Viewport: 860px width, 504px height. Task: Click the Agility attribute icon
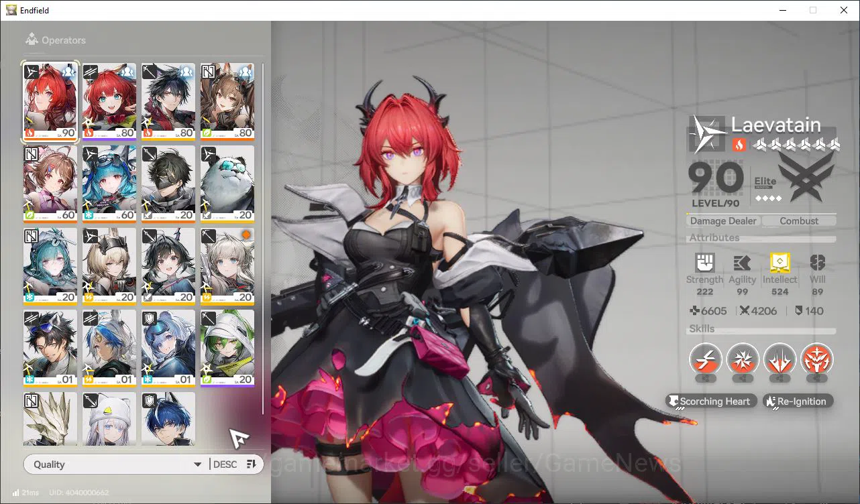[x=742, y=263]
